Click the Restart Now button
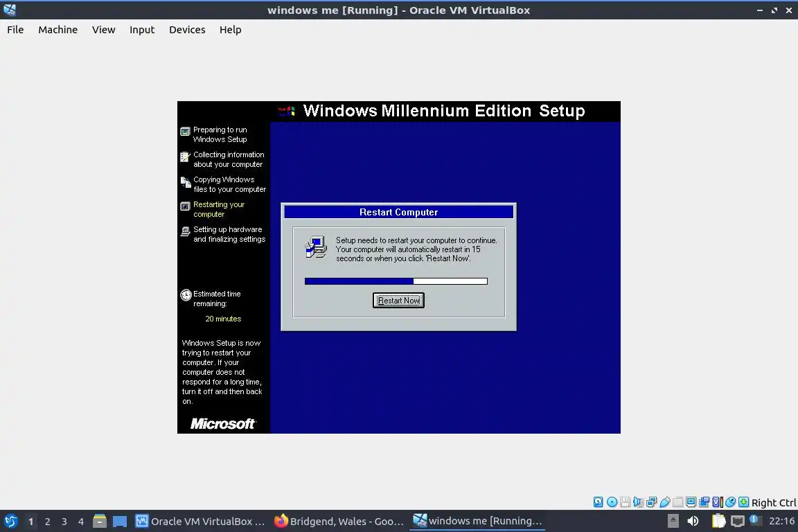798x532 pixels. coord(398,301)
